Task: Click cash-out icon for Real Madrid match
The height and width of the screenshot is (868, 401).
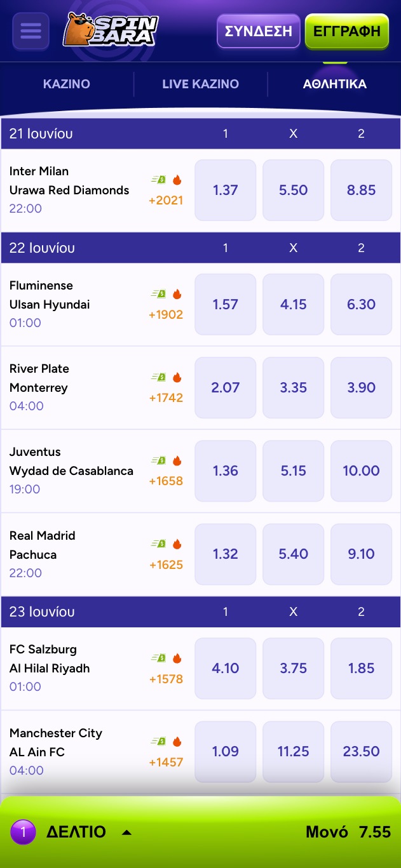Action: [158, 544]
